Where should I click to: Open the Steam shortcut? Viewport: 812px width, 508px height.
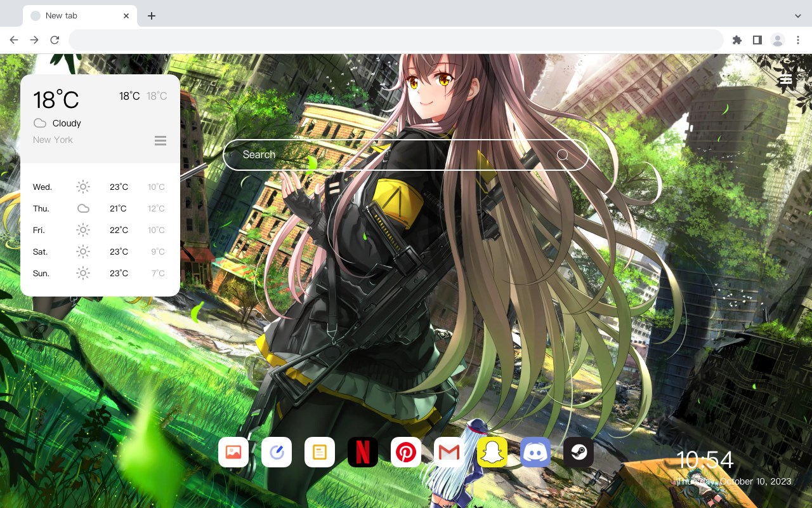(x=579, y=452)
